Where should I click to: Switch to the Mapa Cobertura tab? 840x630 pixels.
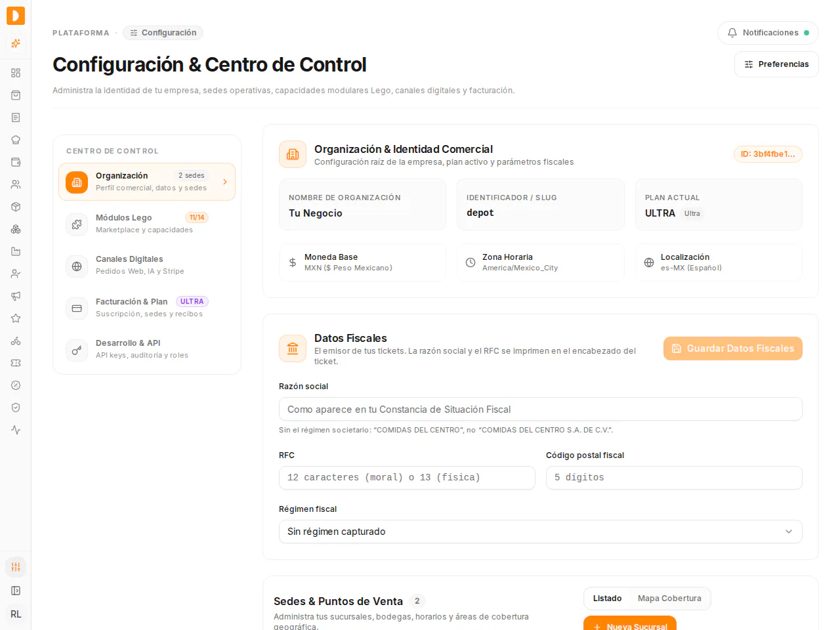pyautogui.click(x=669, y=598)
